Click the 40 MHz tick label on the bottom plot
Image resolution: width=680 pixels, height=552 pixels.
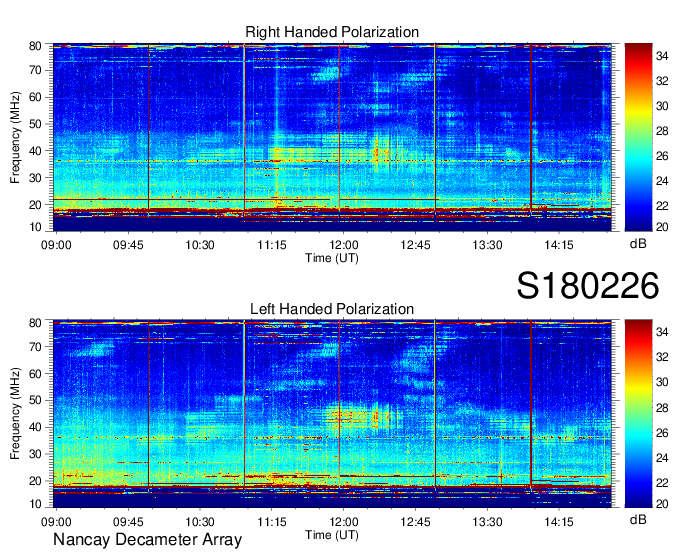tap(35, 427)
